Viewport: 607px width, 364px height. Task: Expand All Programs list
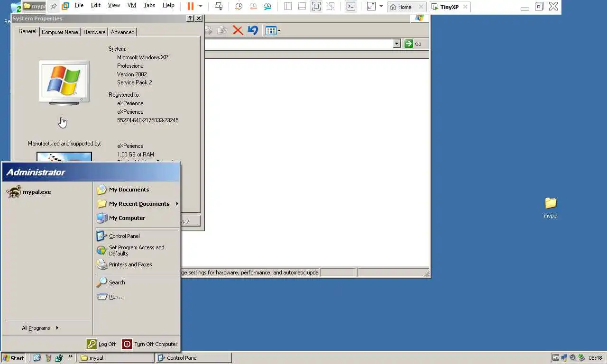[x=40, y=328]
